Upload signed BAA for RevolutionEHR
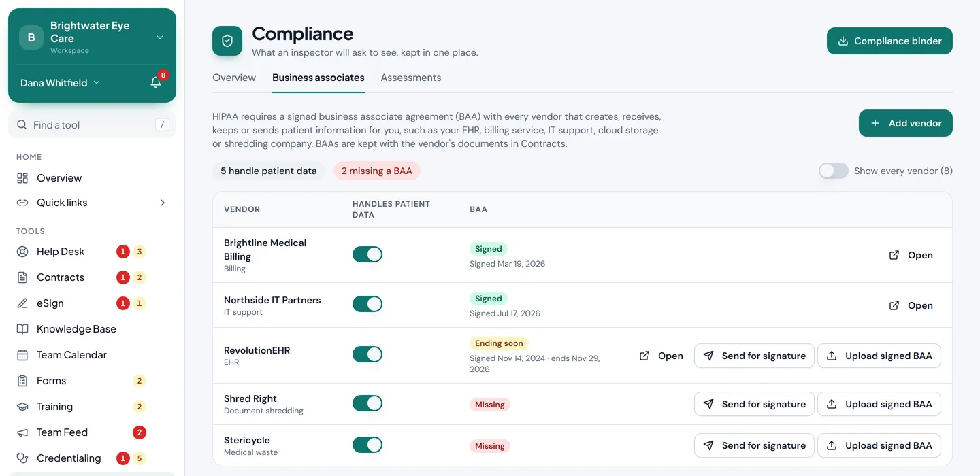980x476 pixels. 879,356
